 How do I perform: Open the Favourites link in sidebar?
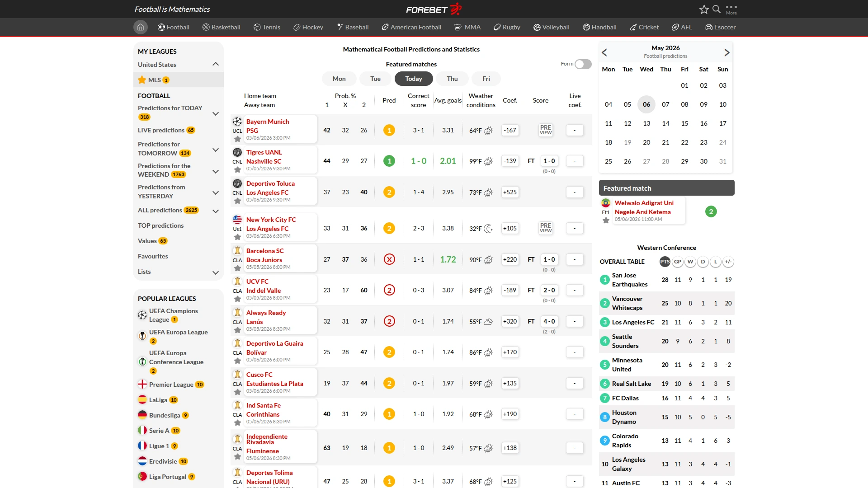tap(153, 256)
